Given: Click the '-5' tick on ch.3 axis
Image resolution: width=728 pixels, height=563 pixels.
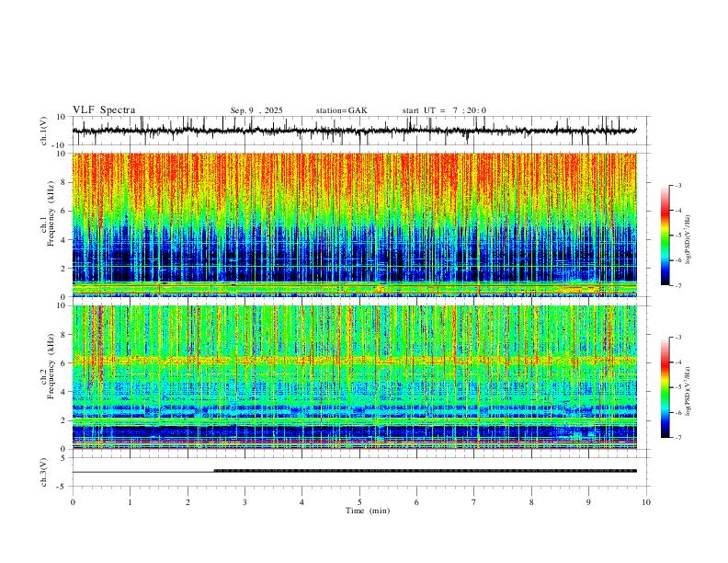Looking at the screenshot, I should [63, 487].
